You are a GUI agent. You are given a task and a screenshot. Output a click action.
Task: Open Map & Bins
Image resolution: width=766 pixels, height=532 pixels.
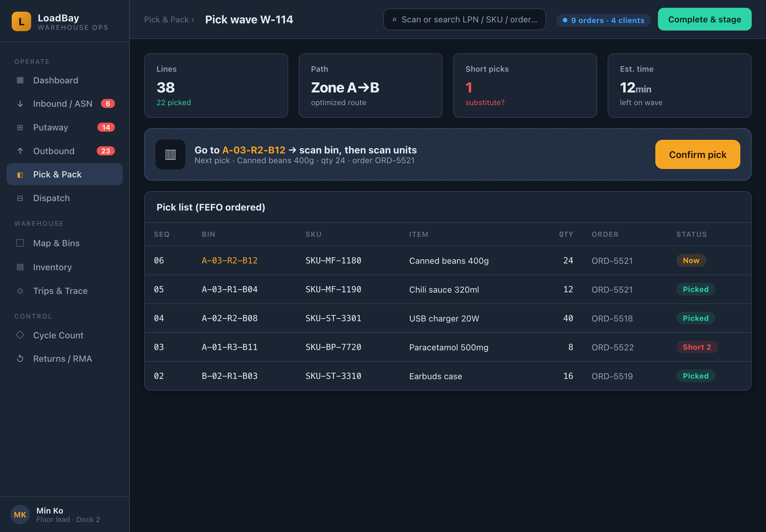point(65,243)
